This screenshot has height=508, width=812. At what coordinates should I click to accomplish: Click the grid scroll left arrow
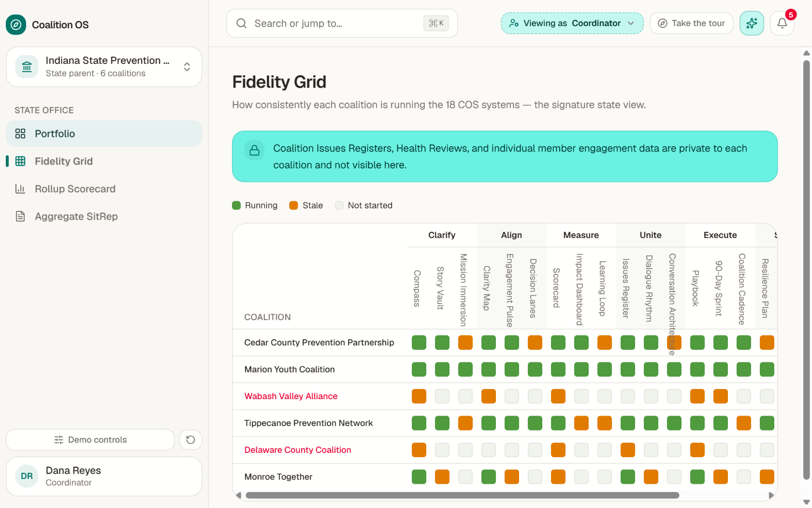(x=238, y=495)
